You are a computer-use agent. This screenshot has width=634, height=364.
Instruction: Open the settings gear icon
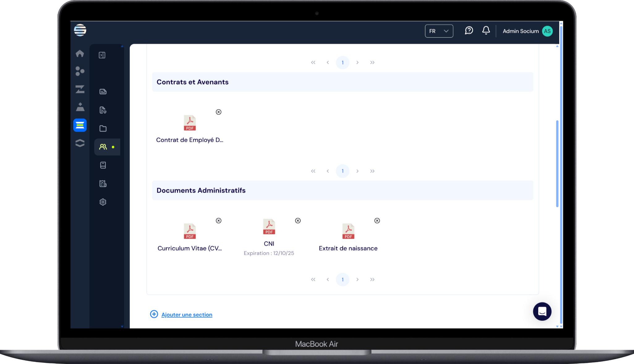pyautogui.click(x=103, y=202)
